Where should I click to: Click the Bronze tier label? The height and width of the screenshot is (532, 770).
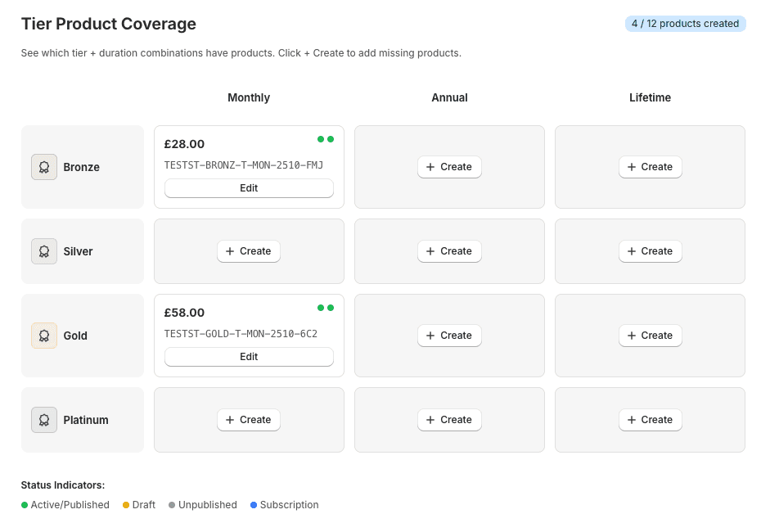pos(82,167)
